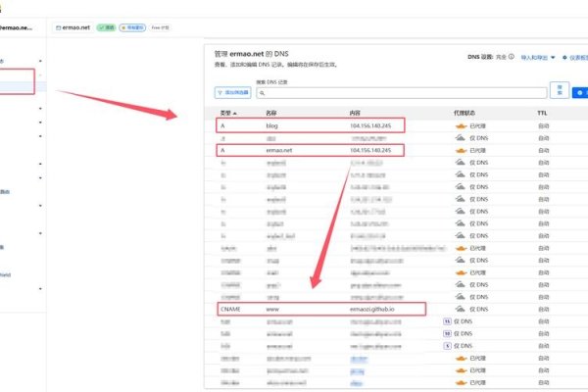Click the green active status badge
Image resolution: width=588 pixels, height=392 pixels.
point(107,27)
